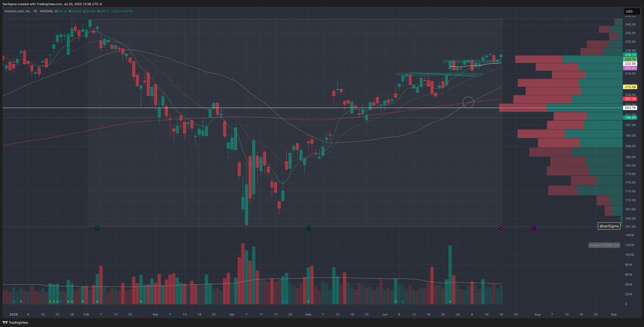Click the close price value C226.13
The width and height of the screenshot is (644, 327).
click(104, 11)
